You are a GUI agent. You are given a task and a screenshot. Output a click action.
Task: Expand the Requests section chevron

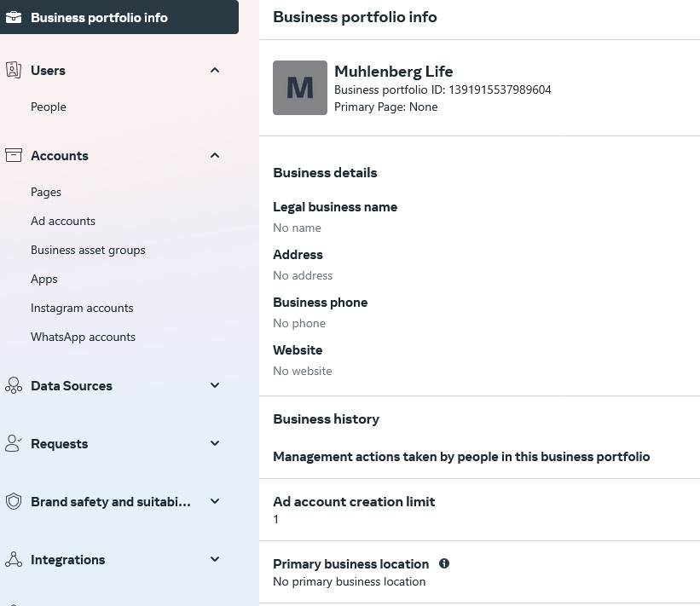point(215,443)
